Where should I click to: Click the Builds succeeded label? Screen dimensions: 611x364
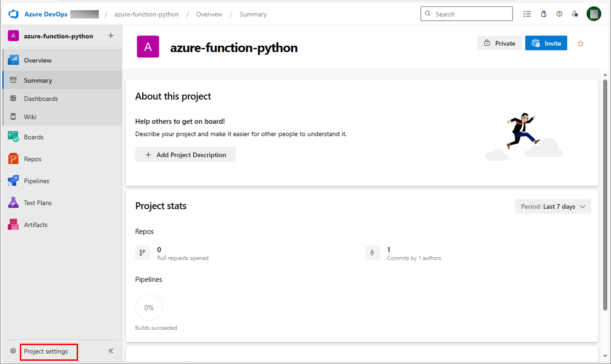coord(156,328)
